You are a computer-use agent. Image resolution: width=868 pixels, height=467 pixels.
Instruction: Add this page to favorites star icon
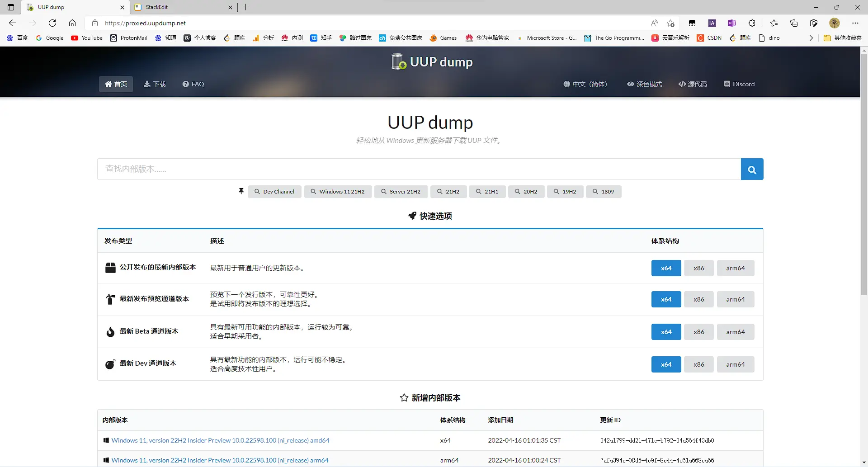[x=670, y=23]
